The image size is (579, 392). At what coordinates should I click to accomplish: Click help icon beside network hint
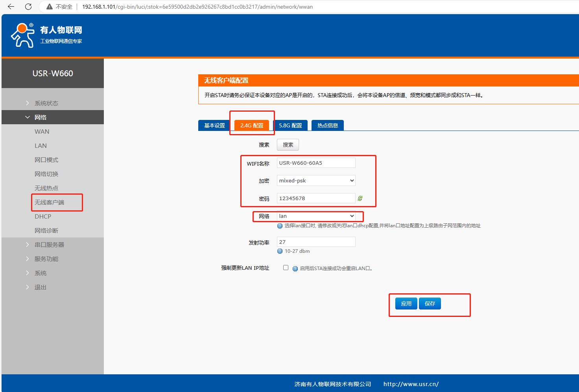(x=280, y=226)
